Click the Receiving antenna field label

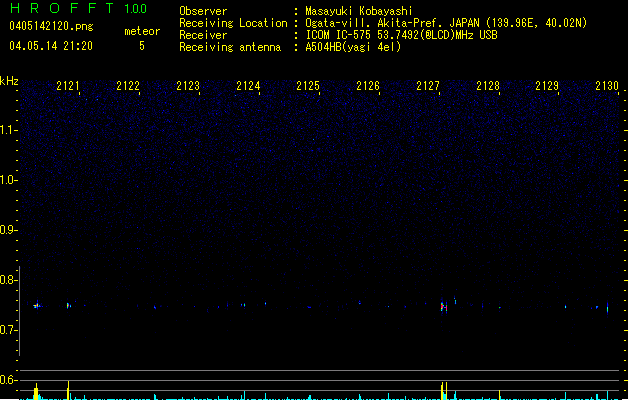click(x=230, y=47)
